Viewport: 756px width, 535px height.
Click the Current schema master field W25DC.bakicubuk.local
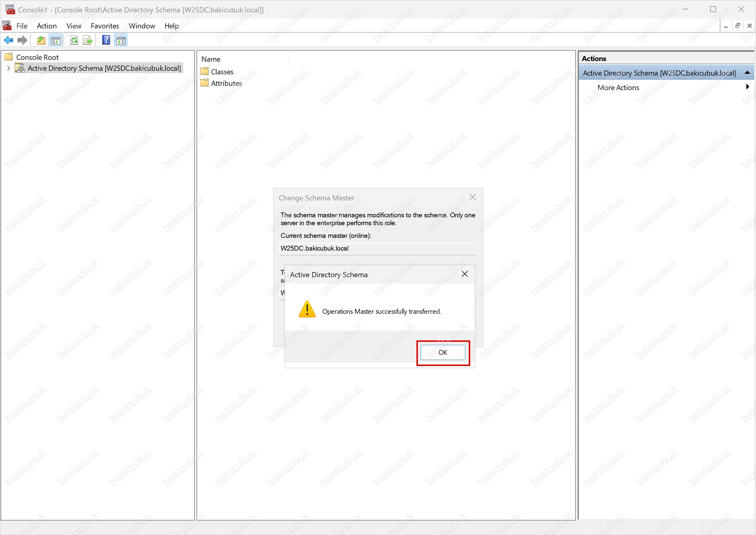click(377, 248)
